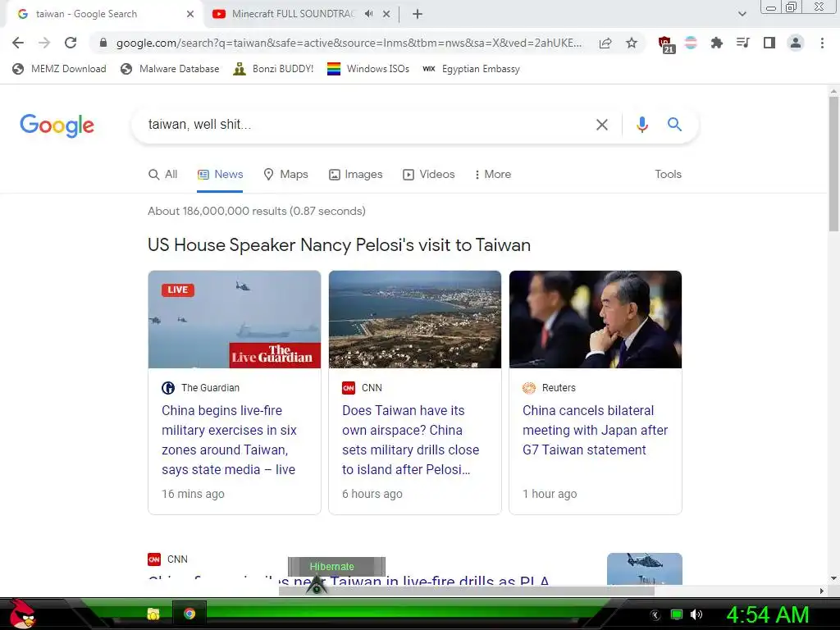This screenshot has height=630, width=840.
Task: Share this page using the share icon
Action: 605,43
